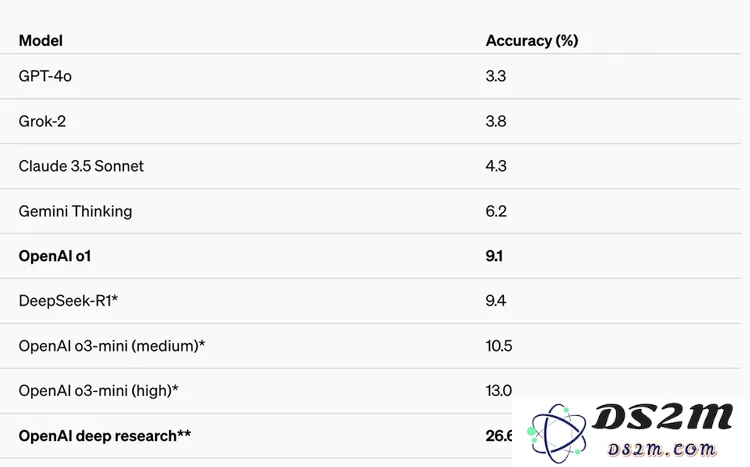Image resolution: width=750 pixels, height=467 pixels.
Task: Select the 9.1 accuracy value
Action: [494, 256]
